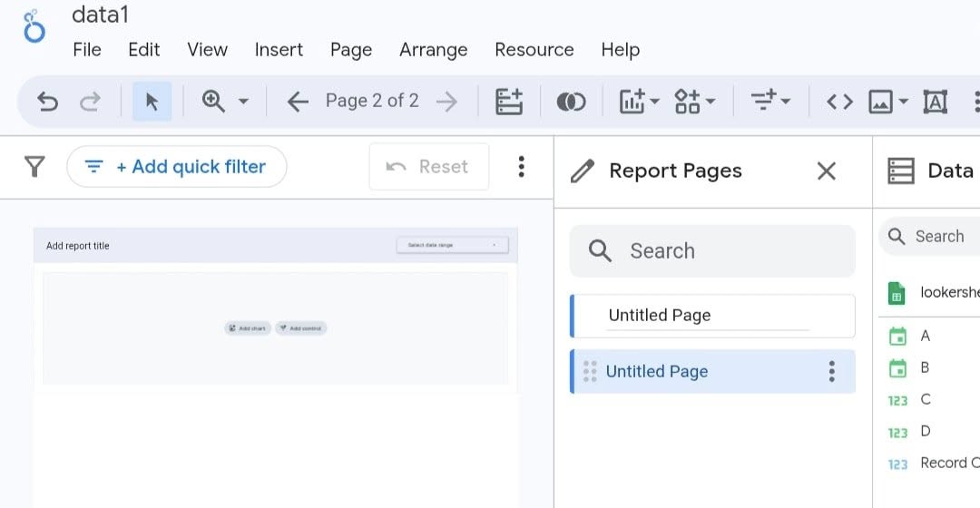Click the Reset button
This screenshot has height=508, width=980.
pos(428,167)
